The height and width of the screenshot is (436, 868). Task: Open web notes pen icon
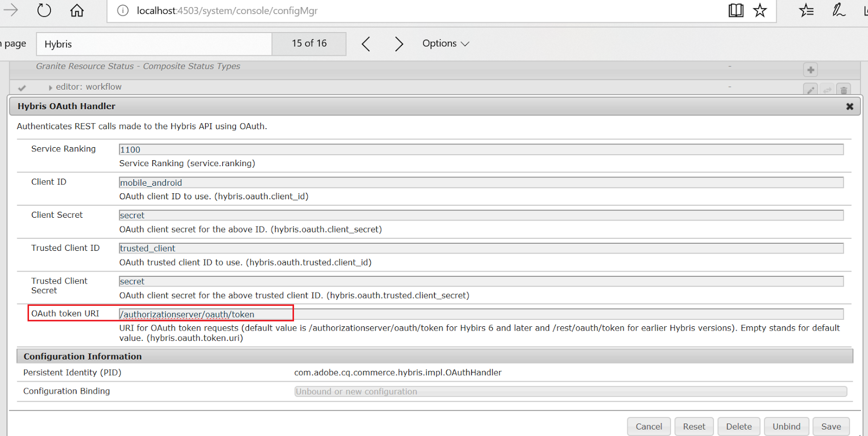coord(839,10)
